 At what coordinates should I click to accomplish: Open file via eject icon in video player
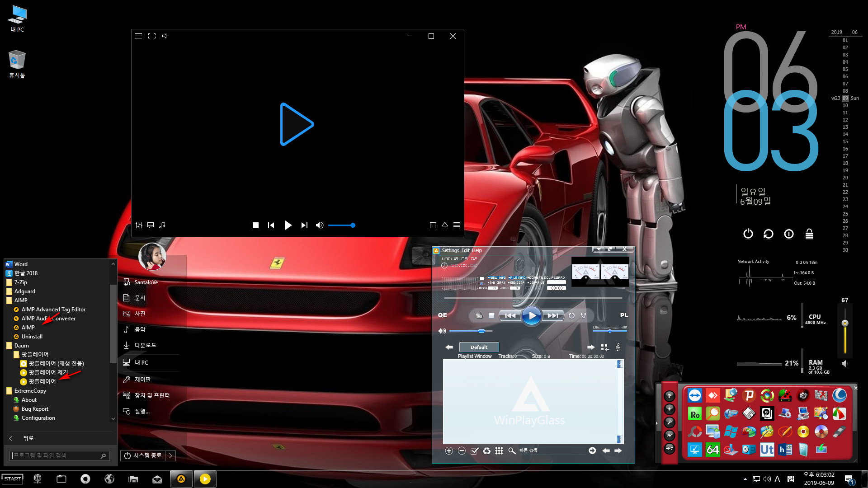coord(445,225)
